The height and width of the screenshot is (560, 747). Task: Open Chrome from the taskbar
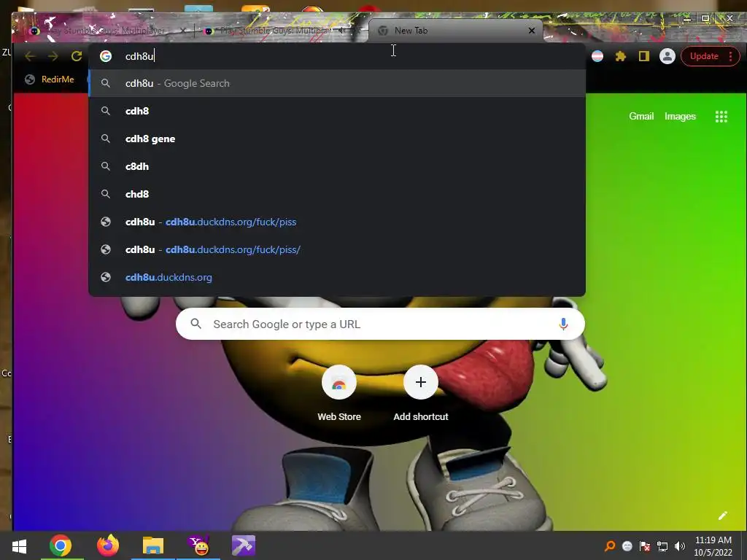[61, 545]
